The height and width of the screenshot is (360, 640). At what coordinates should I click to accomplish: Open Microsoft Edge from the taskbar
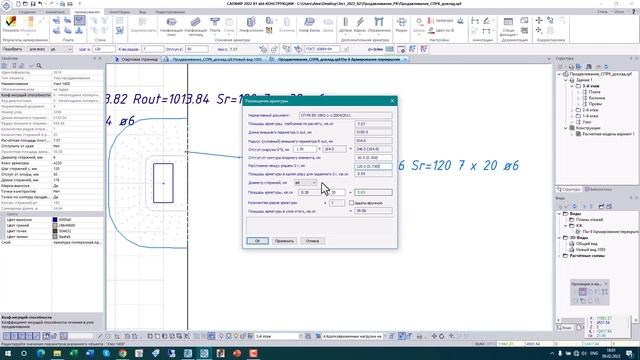(x=41, y=353)
